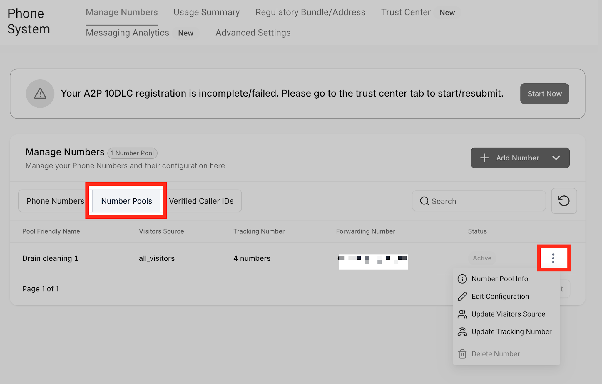Click the redacted forwarding number cell
The image size is (602, 384).
[x=373, y=262]
